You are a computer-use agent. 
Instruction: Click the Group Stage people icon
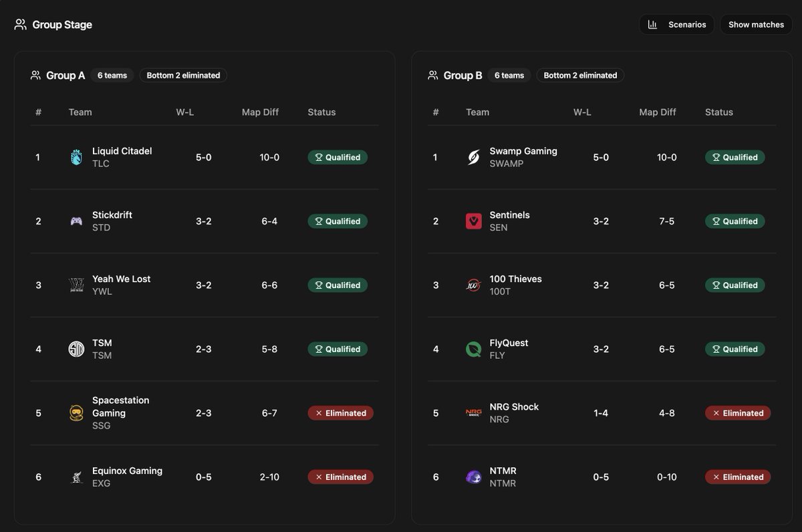21,25
